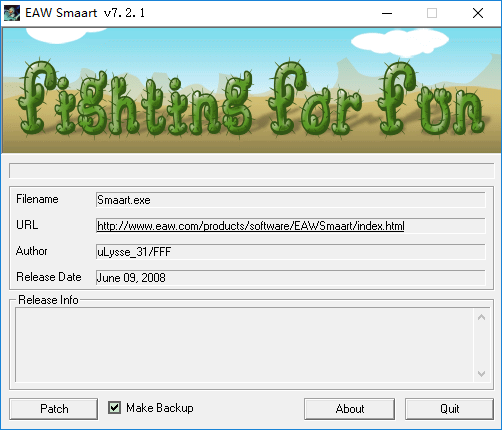Click the Fighting for Fun cactus banner
Screen dimensions: 502x430
[x=251, y=90]
